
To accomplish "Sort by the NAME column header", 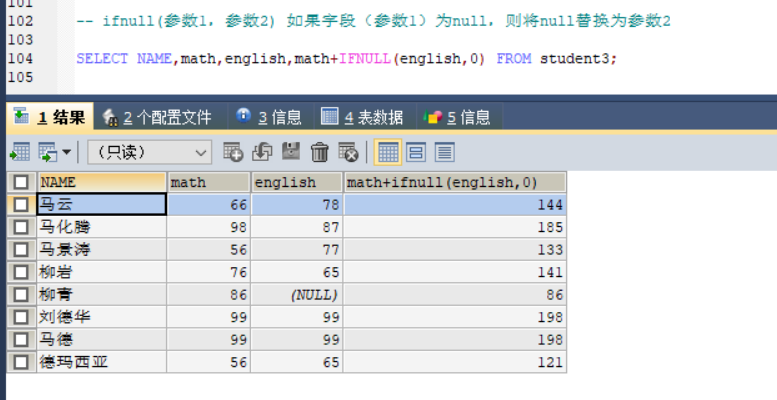I will (x=102, y=182).
